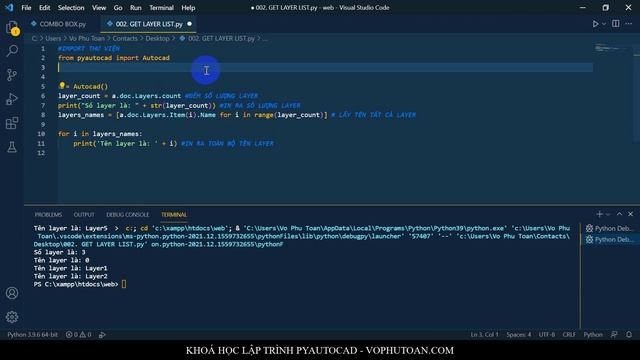Create a new terminal with plus icon
The width and height of the screenshot is (640, 360).
[599, 214]
